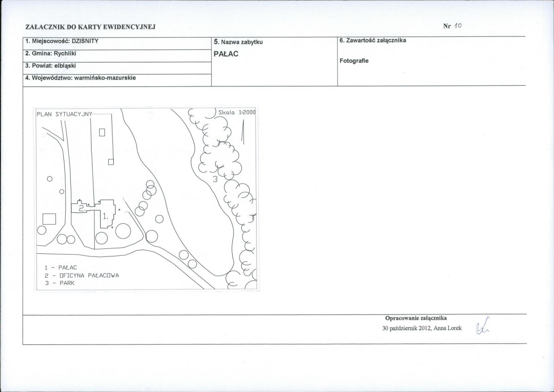Click the handwritten number 10 after Nr
Screen dimensions: 554x392
[x=458, y=26]
